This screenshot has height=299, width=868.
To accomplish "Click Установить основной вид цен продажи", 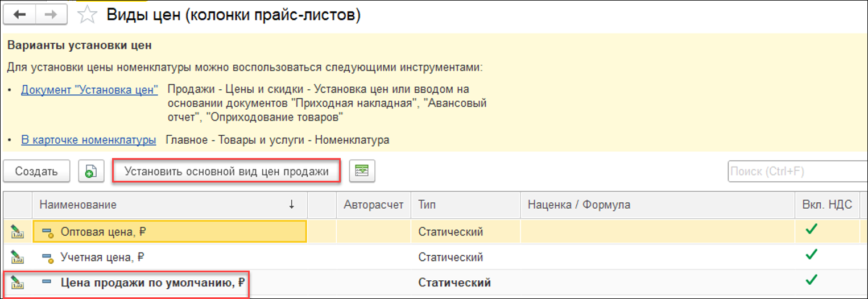I will [226, 172].
